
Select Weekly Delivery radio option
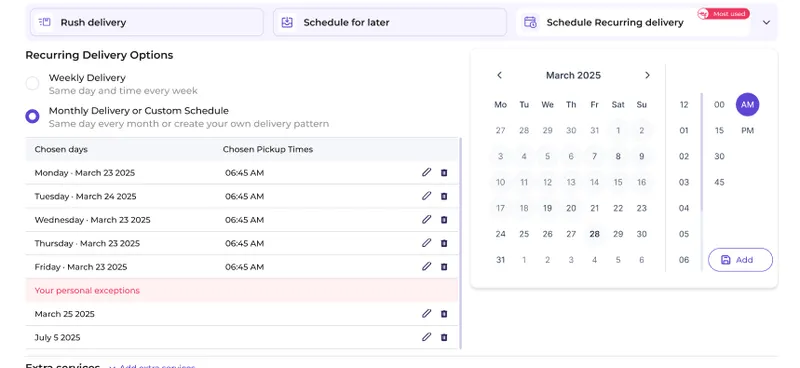click(32, 84)
